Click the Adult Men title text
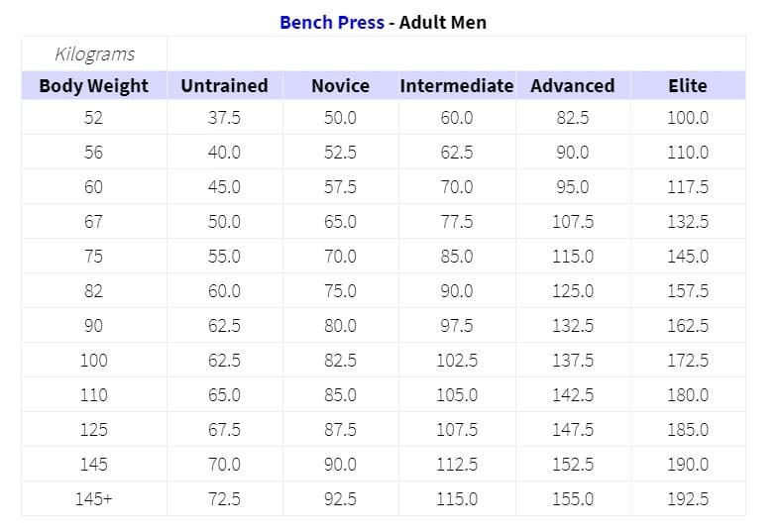 pos(443,22)
